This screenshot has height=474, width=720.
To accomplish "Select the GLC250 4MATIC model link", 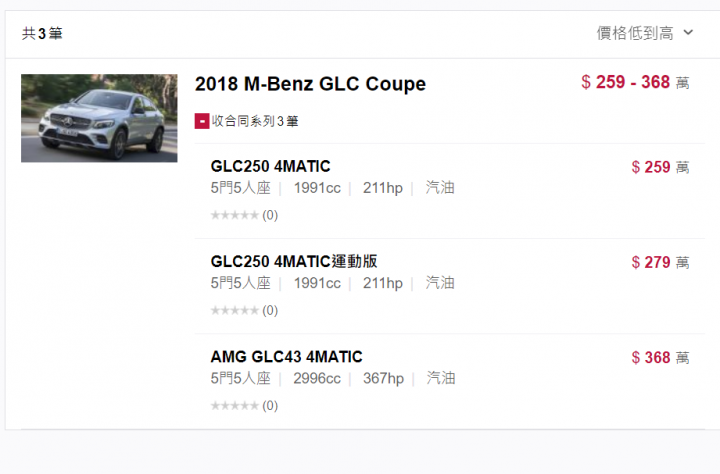I will tap(270, 166).
